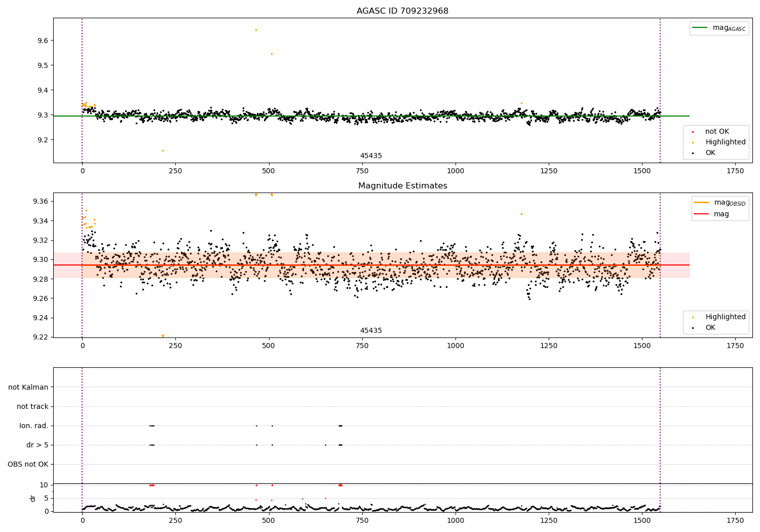760x532 pixels.
Task: Click the '9.24' y-axis tick in the middle plot
Action: click(40, 318)
